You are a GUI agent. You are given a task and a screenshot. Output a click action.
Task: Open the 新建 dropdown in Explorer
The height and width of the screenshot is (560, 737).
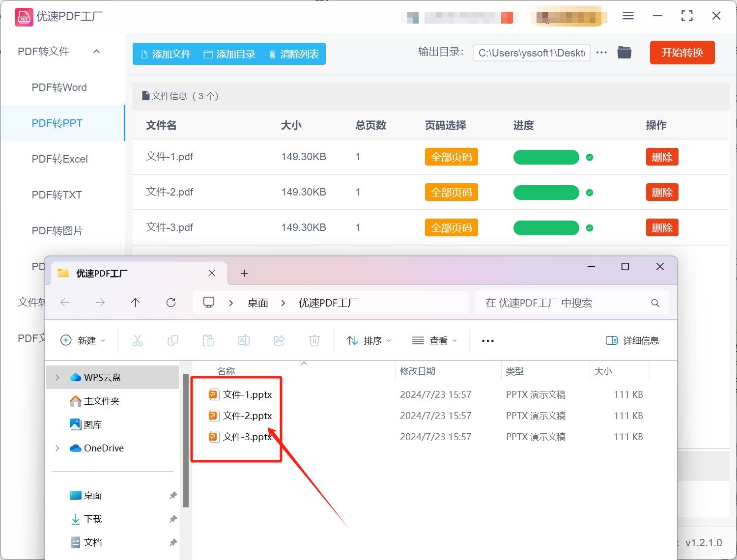pos(83,340)
